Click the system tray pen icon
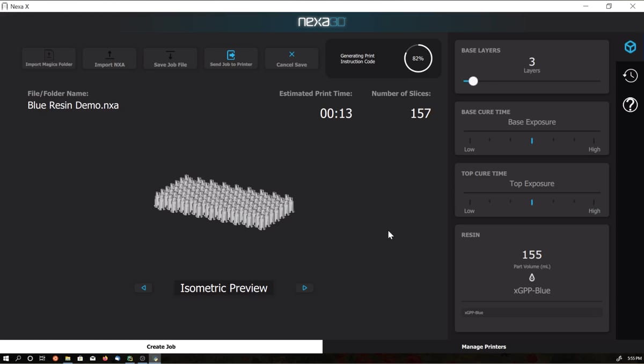644x364 pixels. (x=619, y=359)
